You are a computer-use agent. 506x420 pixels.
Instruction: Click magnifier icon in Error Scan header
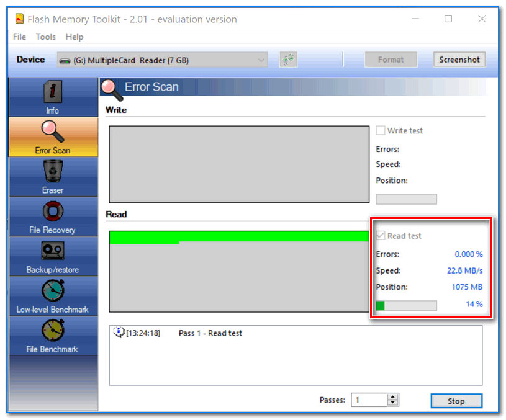(112, 89)
